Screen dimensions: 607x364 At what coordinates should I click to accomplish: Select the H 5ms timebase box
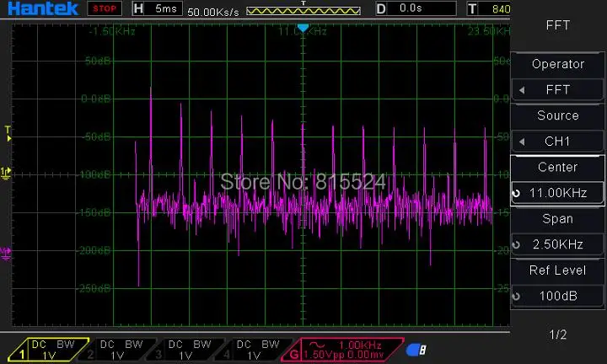click(x=157, y=8)
